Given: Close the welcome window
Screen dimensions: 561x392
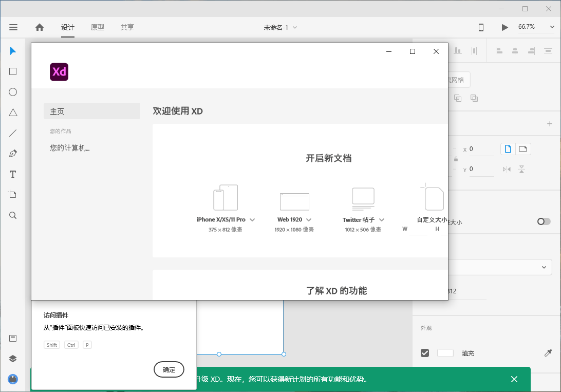Looking at the screenshot, I should click(x=436, y=51).
